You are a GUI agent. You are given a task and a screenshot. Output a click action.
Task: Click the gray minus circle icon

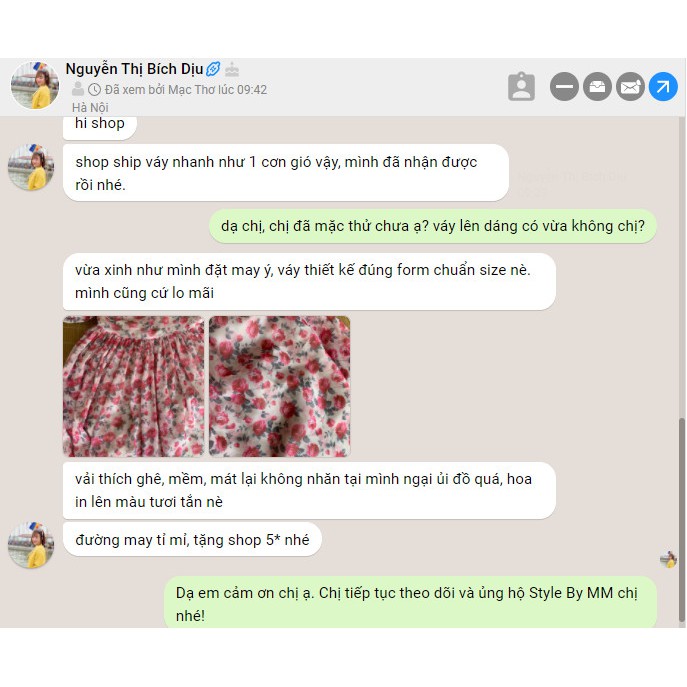(564, 86)
